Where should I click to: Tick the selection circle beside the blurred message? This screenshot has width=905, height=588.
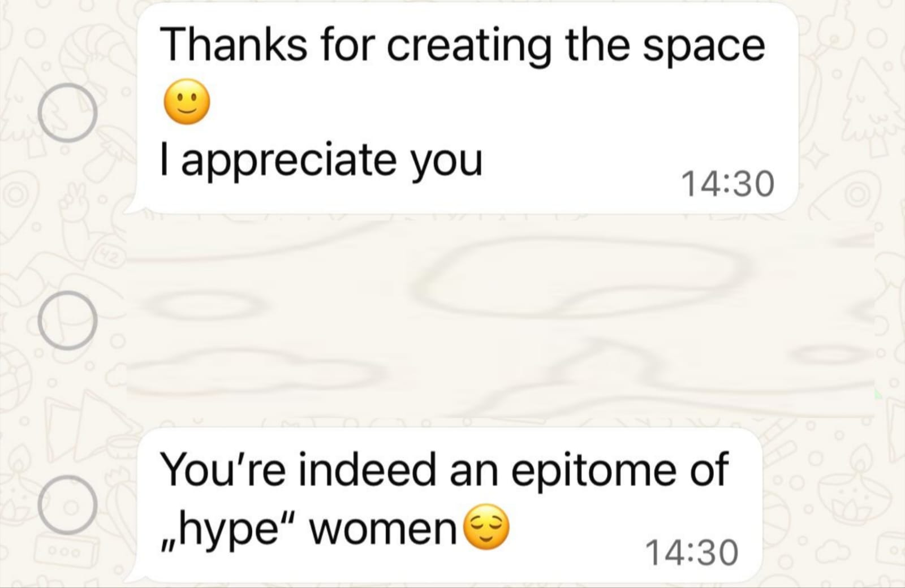point(67,320)
